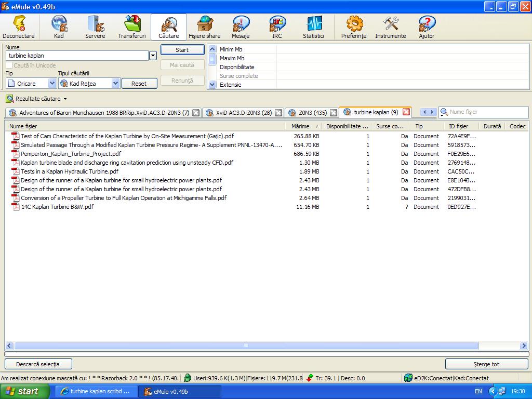Close the Z0N3 (435) search tab
Viewport: 532px width, 399px height.
click(x=334, y=113)
